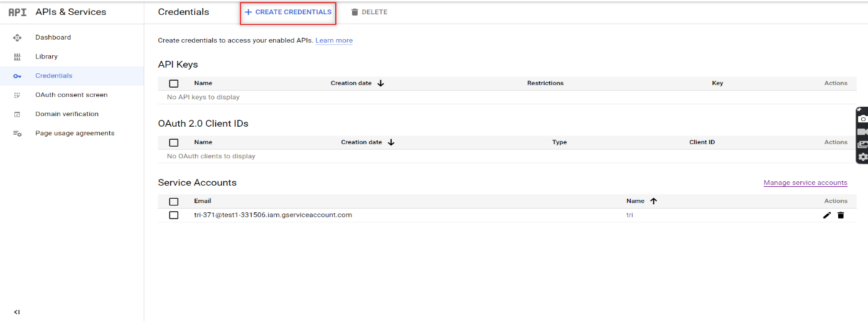Click 'No API keys to display' text
868x321 pixels.
203,97
